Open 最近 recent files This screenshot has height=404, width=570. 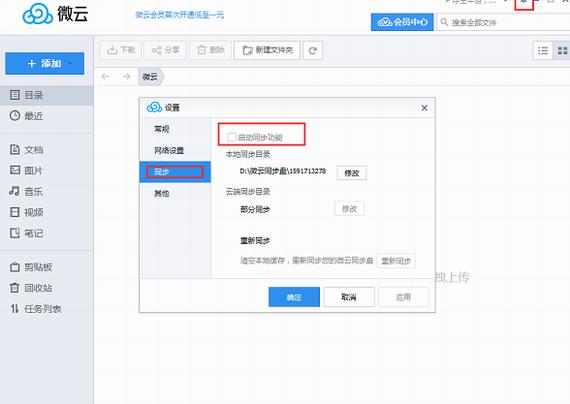pyautogui.click(x=47, y=116)
